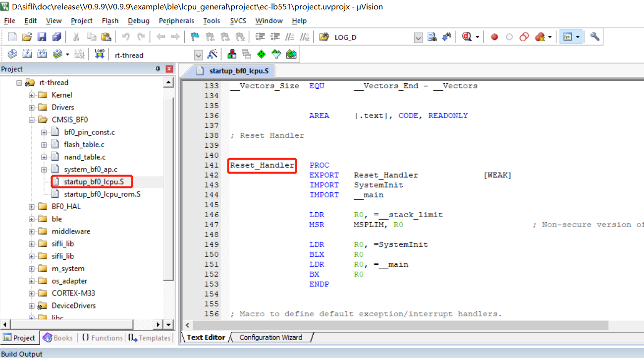Click the Save All icon

pos(56,37)
